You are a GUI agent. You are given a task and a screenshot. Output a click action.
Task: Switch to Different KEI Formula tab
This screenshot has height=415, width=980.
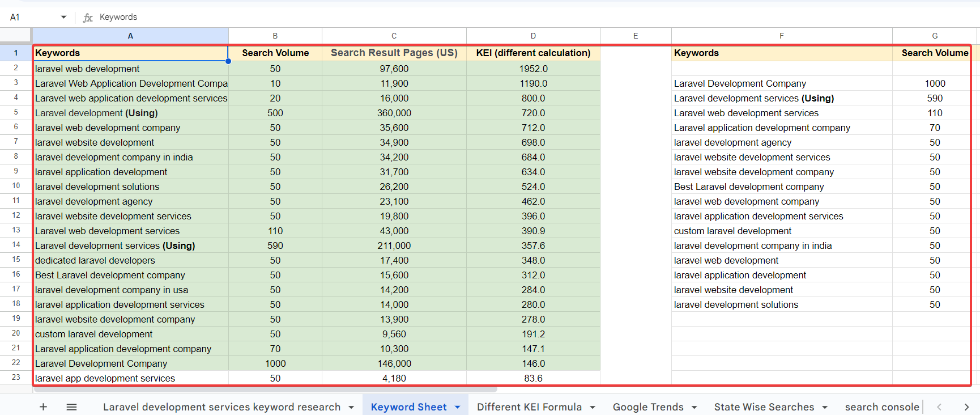coord(529,407)
